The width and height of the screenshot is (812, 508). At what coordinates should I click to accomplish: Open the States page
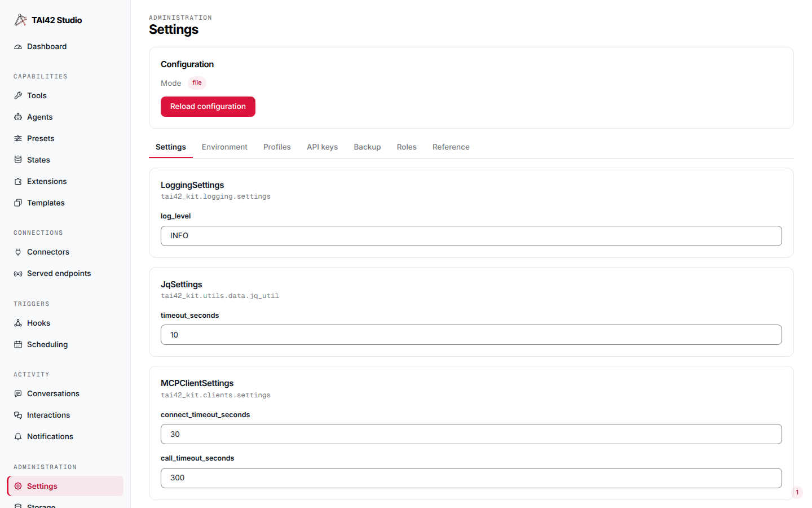pyautogui.click(x=65, y=160)
